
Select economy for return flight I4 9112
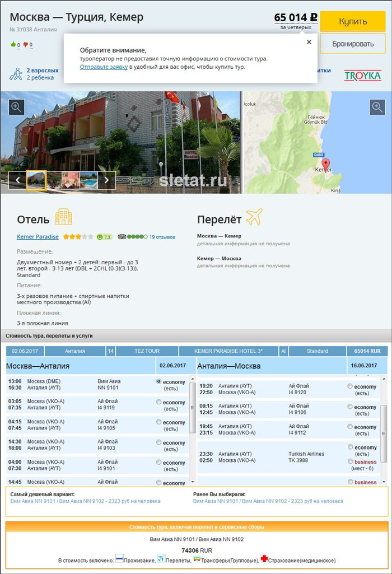coord(350,427)
